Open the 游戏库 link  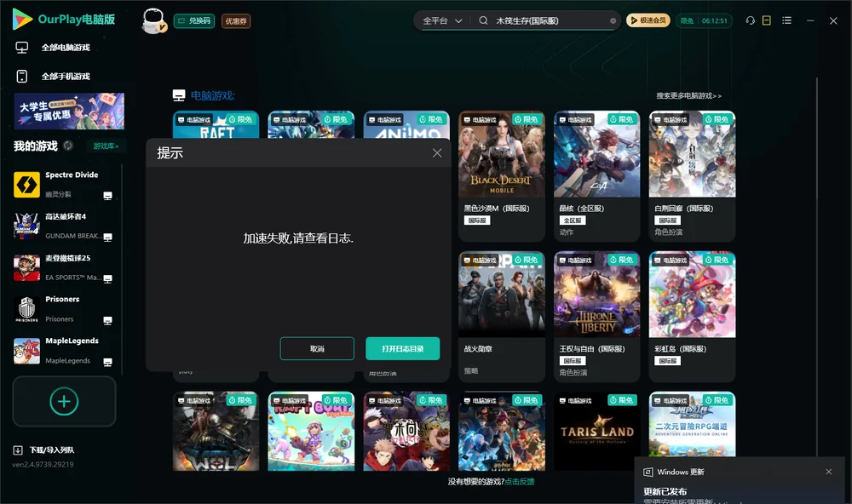click(106, 146)
